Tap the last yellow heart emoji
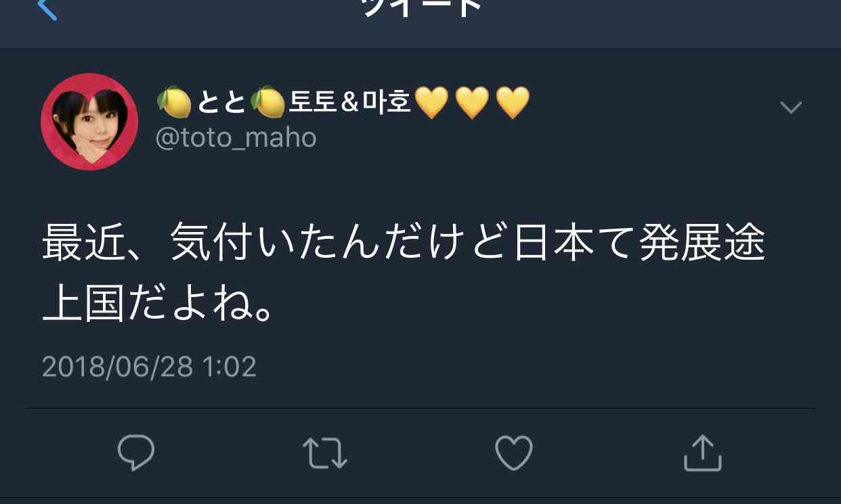This screenshot has height=504, width=841. pos(513,103)
